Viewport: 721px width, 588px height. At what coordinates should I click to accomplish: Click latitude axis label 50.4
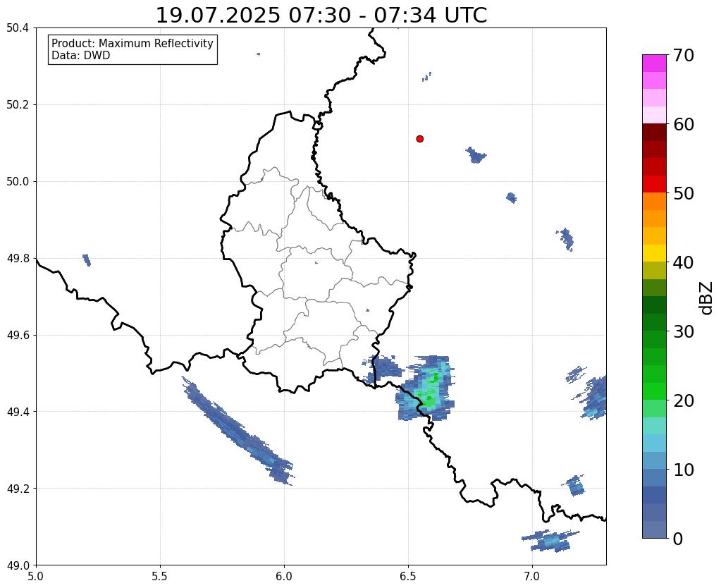[18, 28]
